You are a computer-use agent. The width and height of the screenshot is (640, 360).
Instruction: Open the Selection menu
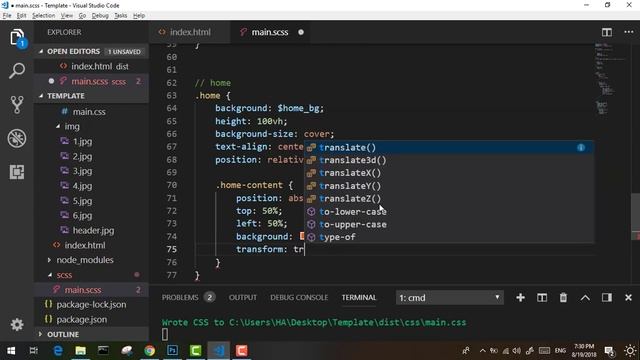[43, 16]
